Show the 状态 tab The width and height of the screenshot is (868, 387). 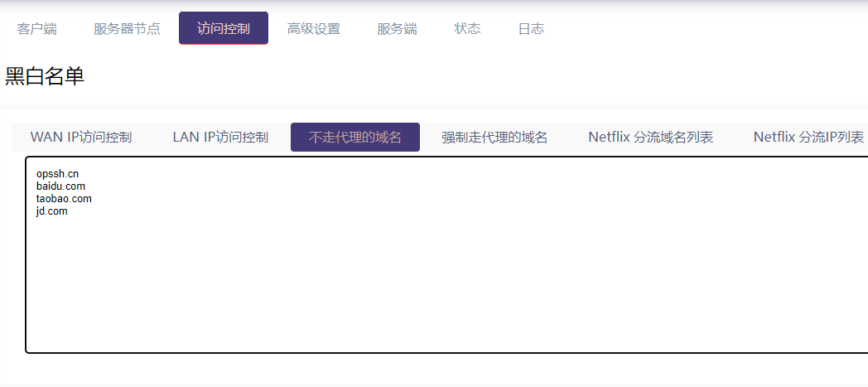coord(467,29)
